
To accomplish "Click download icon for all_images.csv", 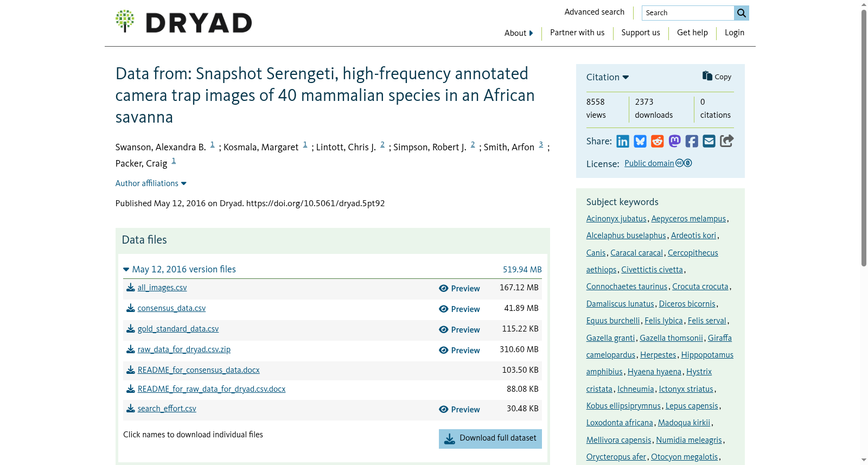I will pos(131,288).
